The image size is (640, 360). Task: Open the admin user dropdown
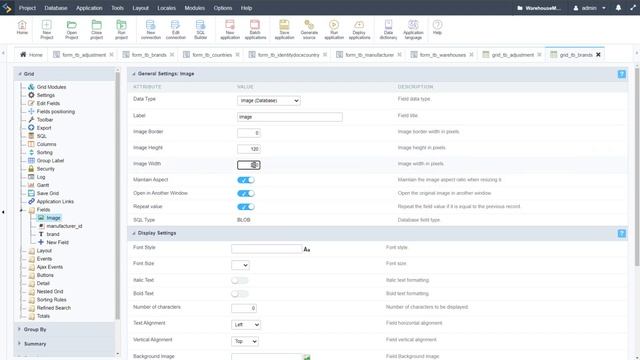589,8
